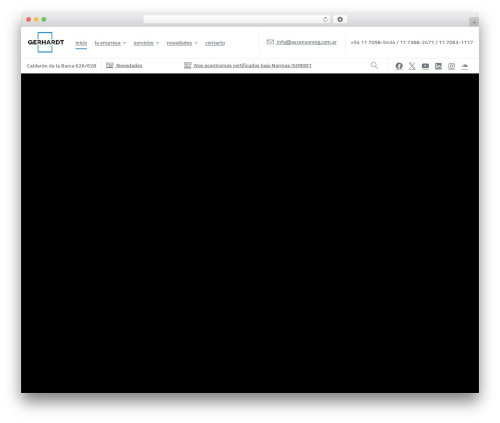
Task: Click the black hero video area
Action: point(250,233)
